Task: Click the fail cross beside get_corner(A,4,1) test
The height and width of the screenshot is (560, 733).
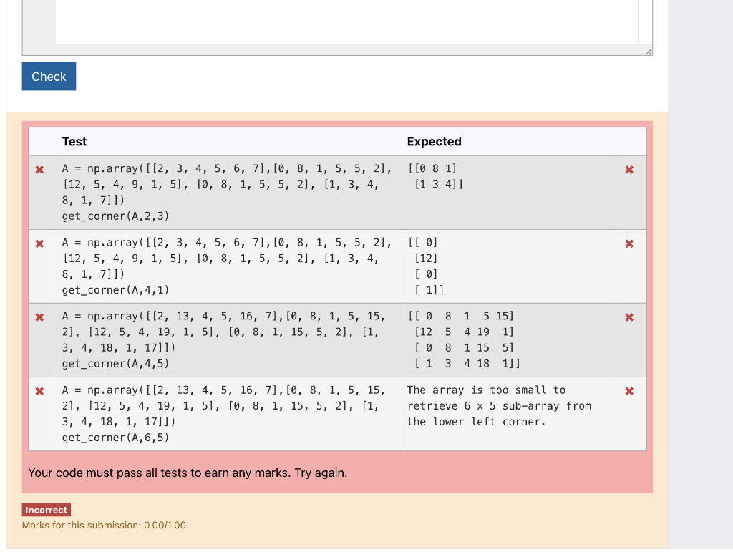Action: pyautogui.click(x=41, y=244)
